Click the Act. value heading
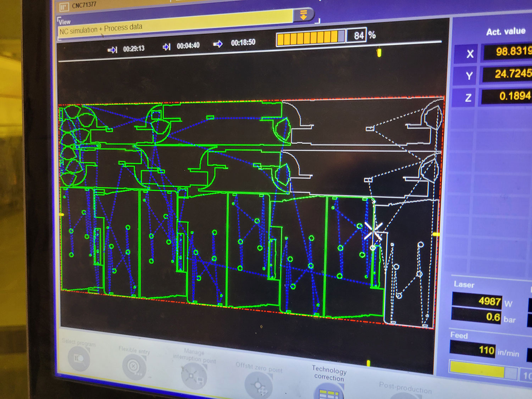Screen dimensions: 532x399 point(506,32)
